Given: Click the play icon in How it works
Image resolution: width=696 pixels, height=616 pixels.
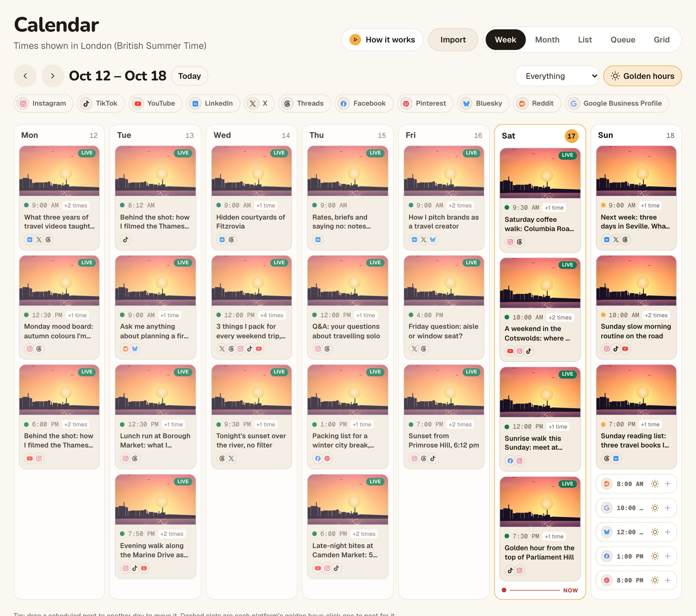Looking at the screenshot, I should pyautogui.click(x=355, y=40).
